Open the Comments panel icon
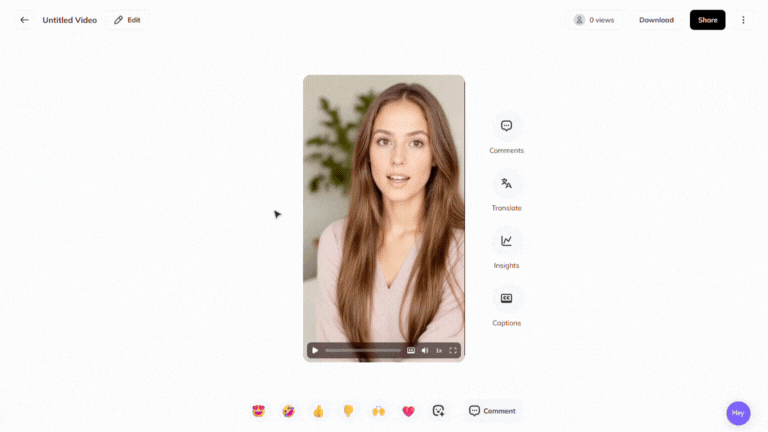Image resolution: width=768 pixels, height=432 pixels. click(x=506, y=126)
